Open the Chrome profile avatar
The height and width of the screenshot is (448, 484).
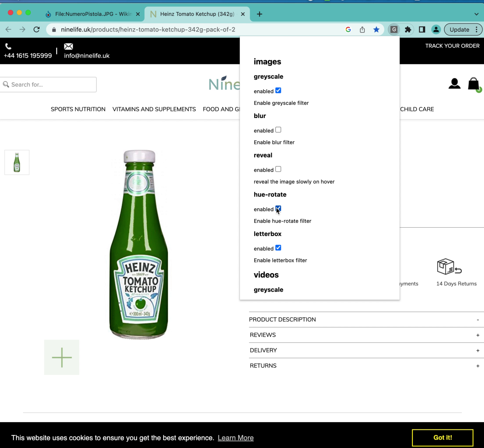tap(436, 30)
